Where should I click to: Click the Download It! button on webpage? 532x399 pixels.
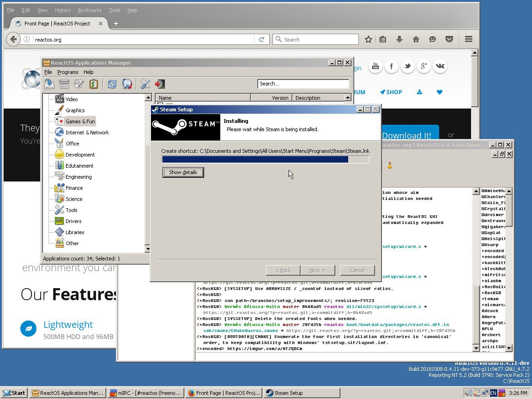tap(410, 133)
